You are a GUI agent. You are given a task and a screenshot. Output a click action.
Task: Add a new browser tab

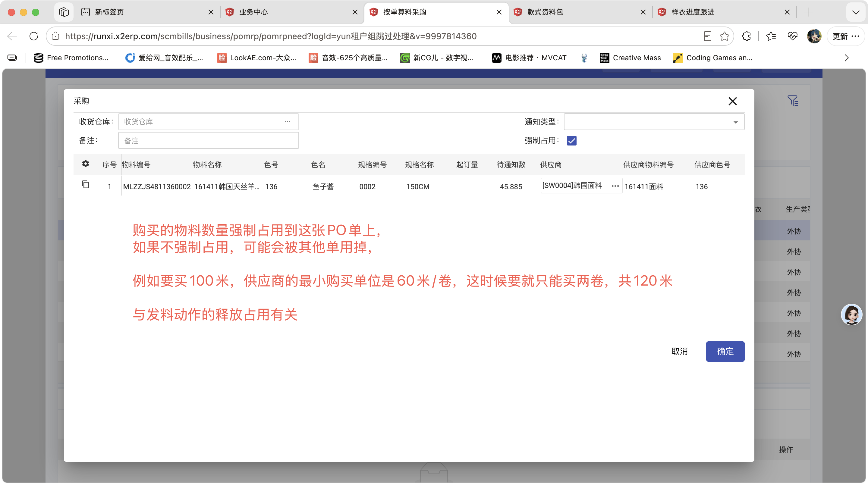809,12
